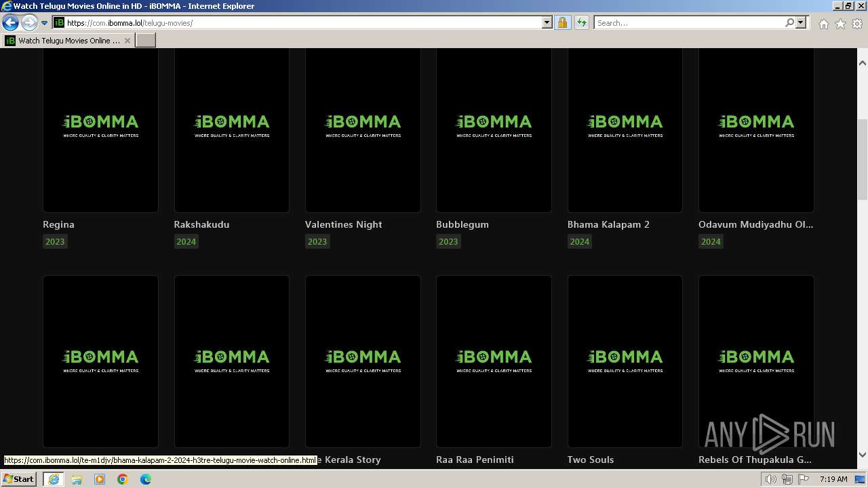Click the security lock icon
The height and width of the screenshot is (488, 868).
coord(562,22)
